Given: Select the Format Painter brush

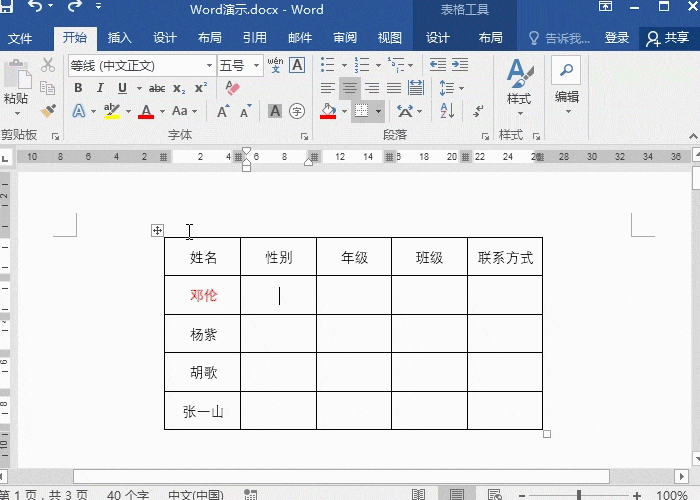Looking at the screenshot, I should click(48, 111).
